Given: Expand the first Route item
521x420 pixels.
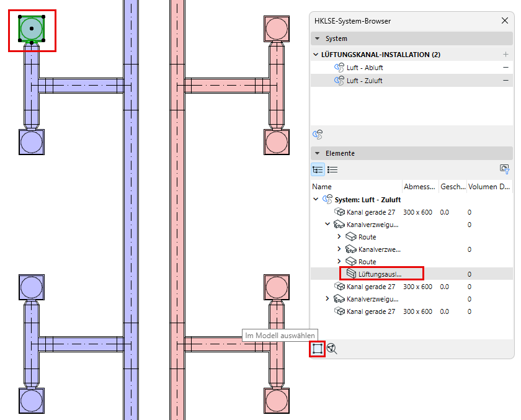Looking at the screenshot, I should [339, 236].
